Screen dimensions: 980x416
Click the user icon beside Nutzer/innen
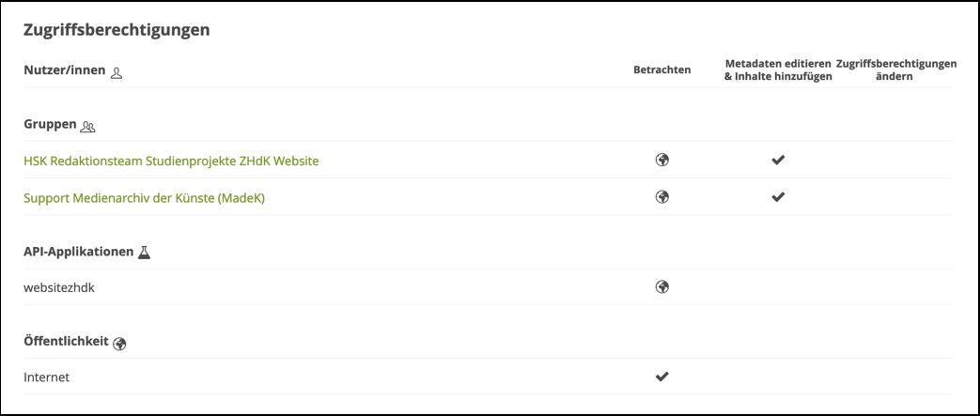point(117,71)
